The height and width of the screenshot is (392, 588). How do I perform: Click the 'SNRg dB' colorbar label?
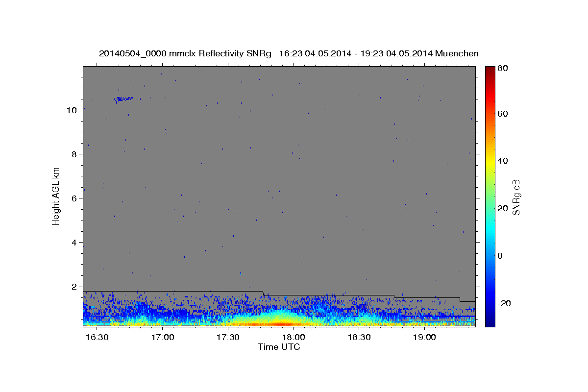(516, 197)
